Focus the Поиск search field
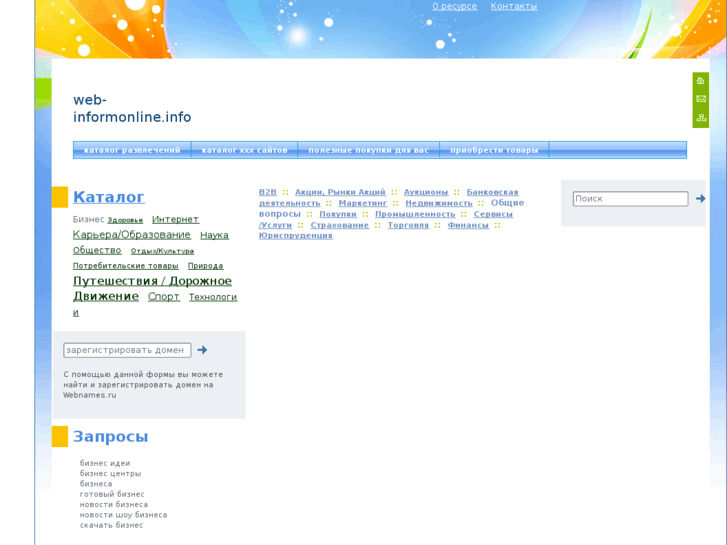The width and height of the screenshot is (727, 545). [x=630, y=199]
